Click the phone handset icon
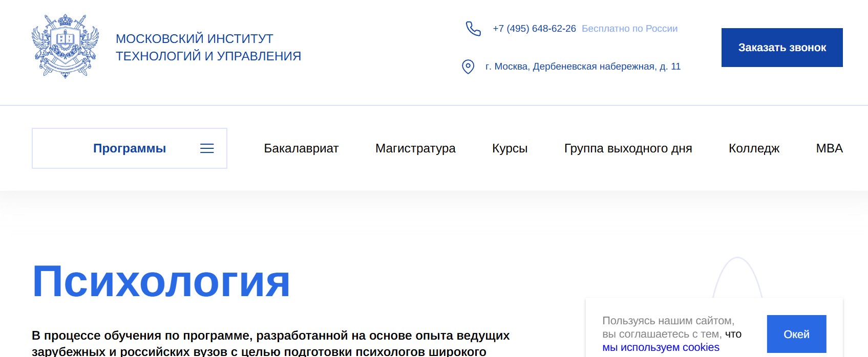868x357 pixels. click(473, 29)
